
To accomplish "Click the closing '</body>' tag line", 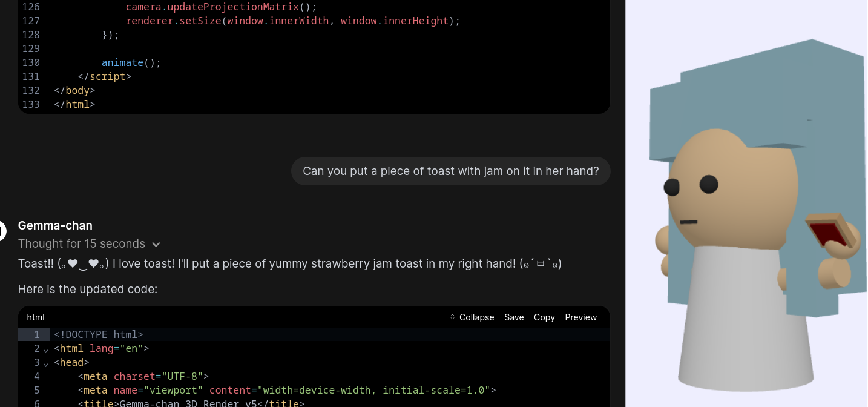I will [74, 90].
